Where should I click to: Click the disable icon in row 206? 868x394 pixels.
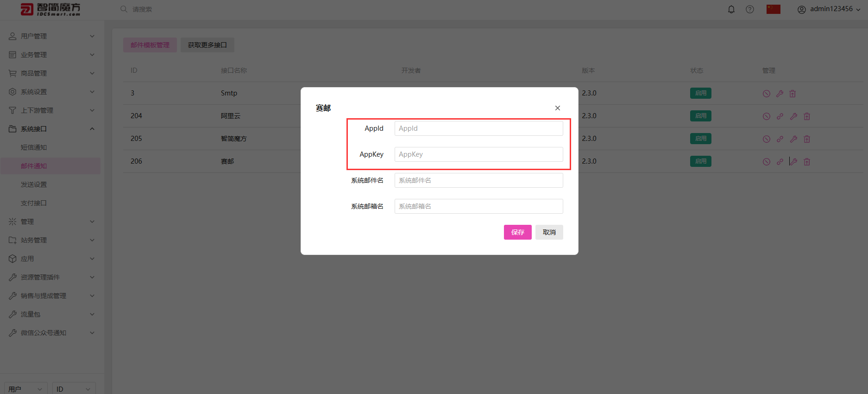tap(767, 162)
